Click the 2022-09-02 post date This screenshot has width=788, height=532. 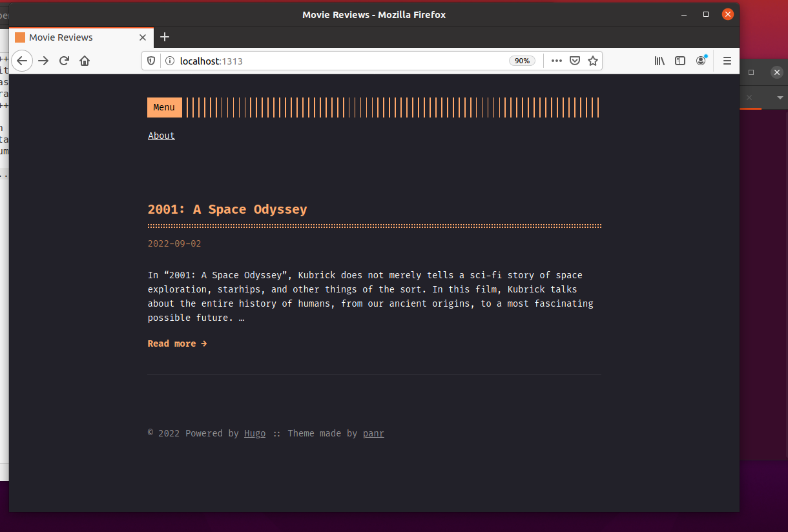pos(174,243)
